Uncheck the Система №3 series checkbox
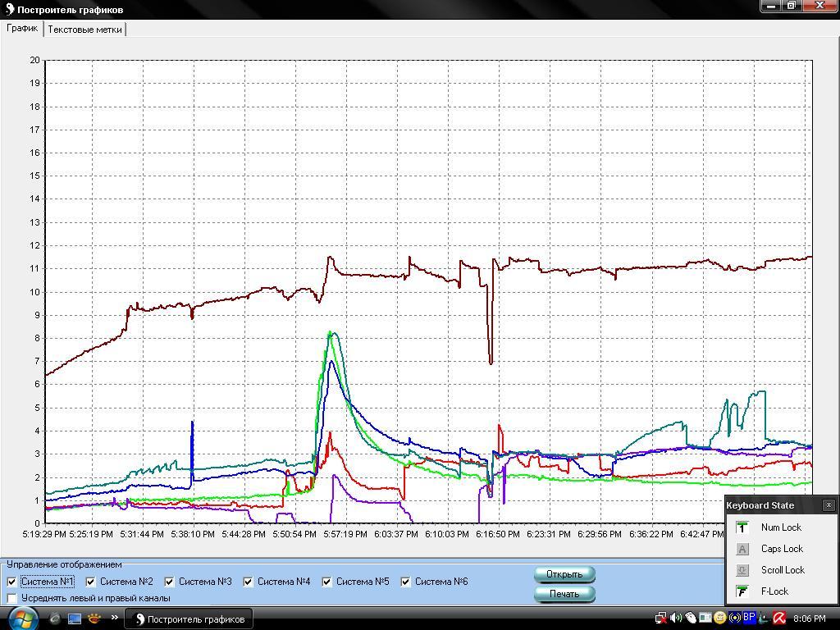This screenshot has height=630, width=840. 169,582
